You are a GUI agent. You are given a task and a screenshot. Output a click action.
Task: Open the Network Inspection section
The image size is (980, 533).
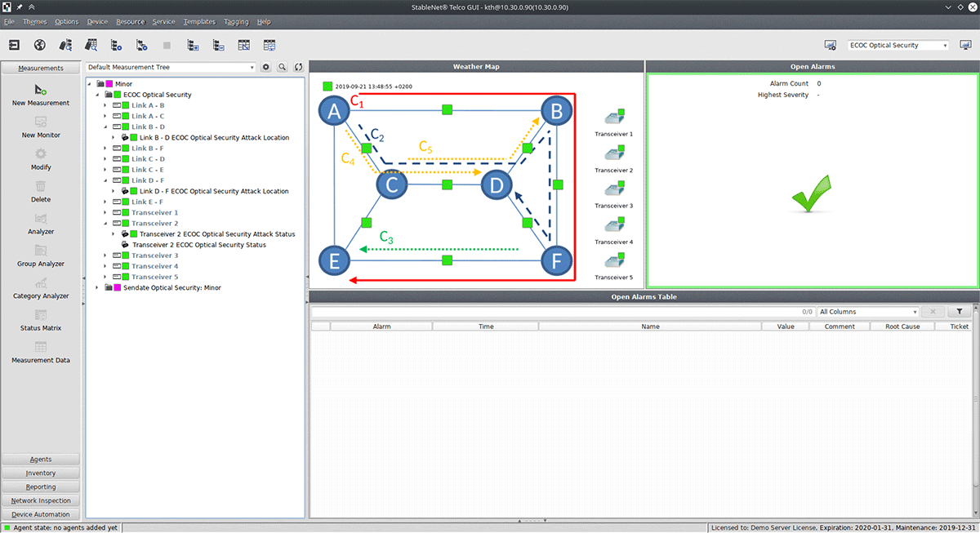point(41,501)
